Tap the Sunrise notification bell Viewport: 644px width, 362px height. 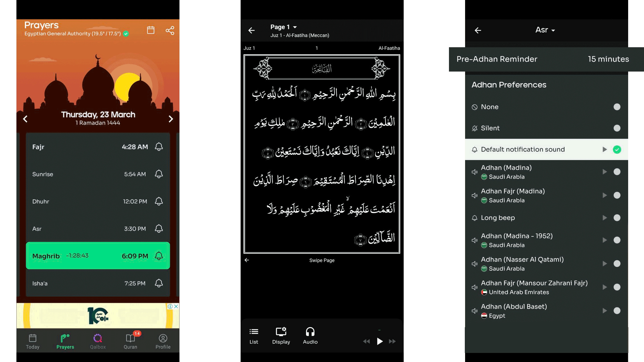tap(159, 174)
